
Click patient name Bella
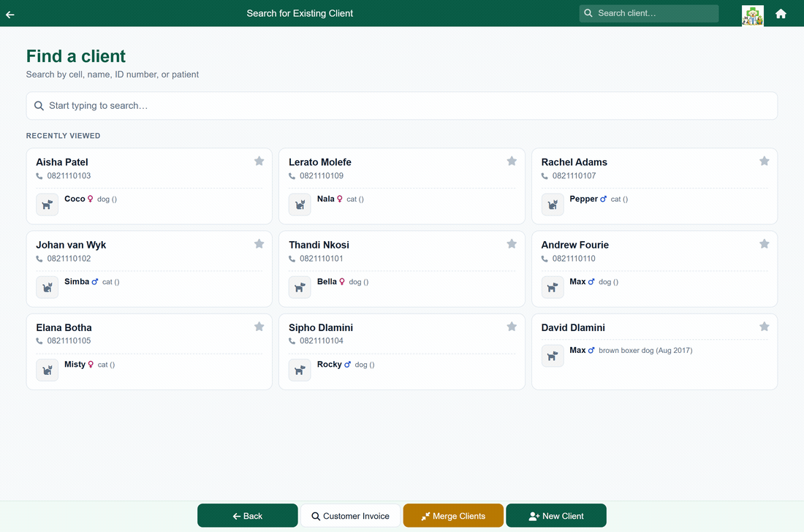click(327, 281)
